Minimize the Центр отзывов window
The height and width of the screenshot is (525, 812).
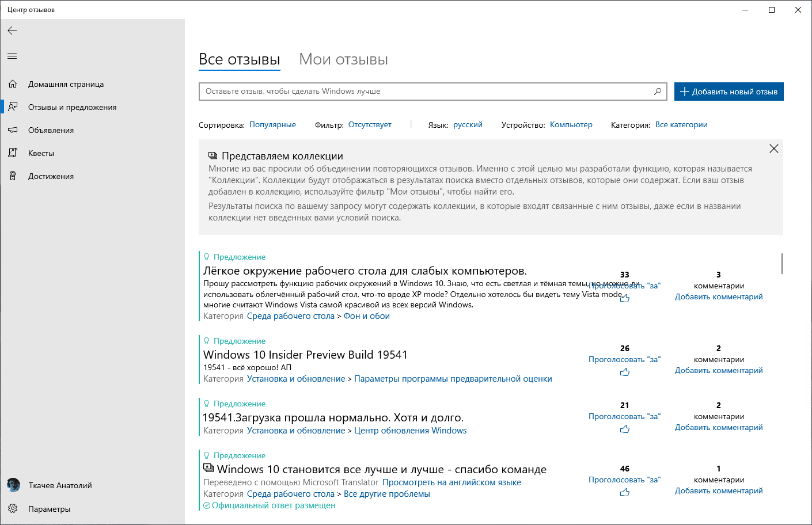coord(746,10)
